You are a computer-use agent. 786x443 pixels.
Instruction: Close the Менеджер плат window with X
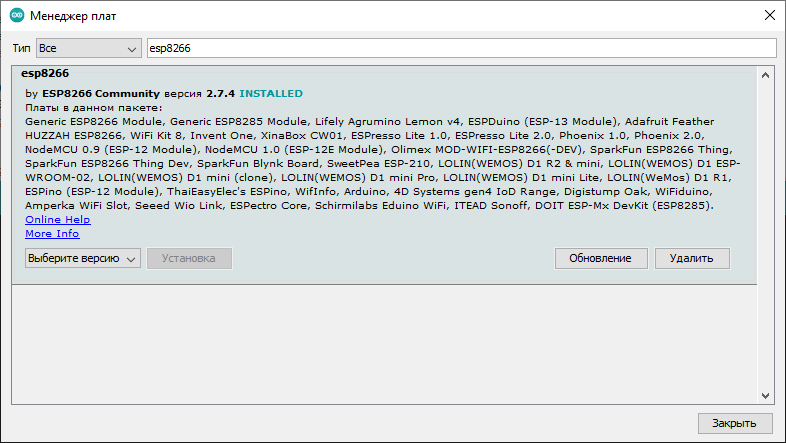pyautogui.click(x=768, y=16)
